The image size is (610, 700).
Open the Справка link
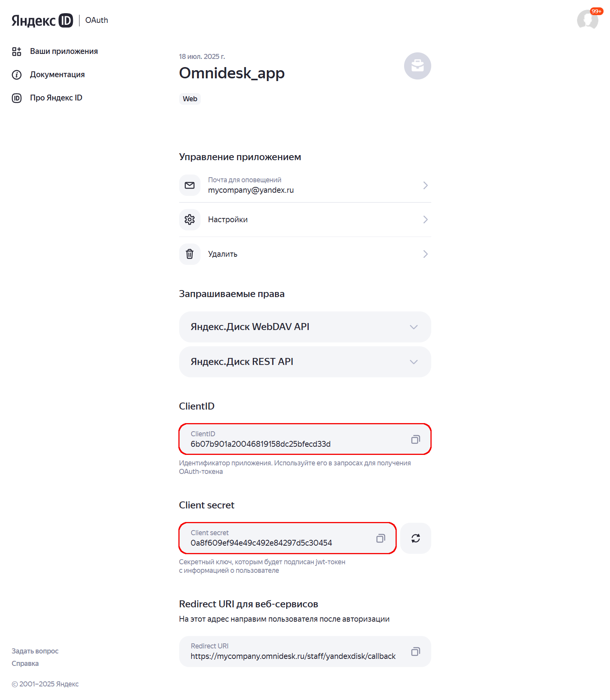click(x=25, y=663)
